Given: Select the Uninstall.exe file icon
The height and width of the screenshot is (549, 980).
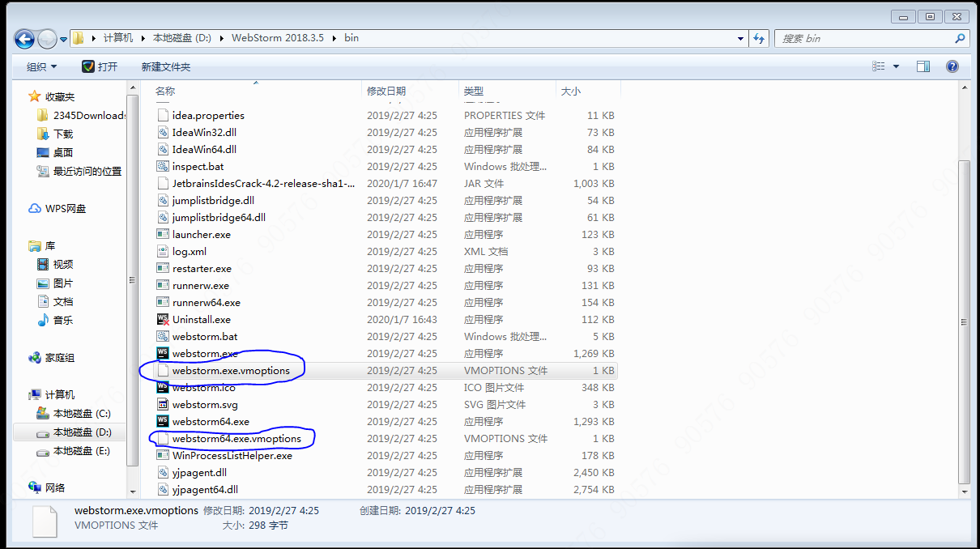Looking at the screenshot, I should pos(163,319).
